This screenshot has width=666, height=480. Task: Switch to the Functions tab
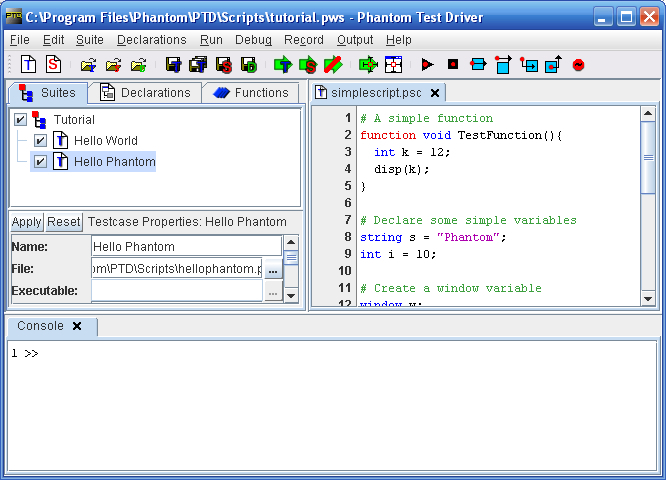pos(251,93)
